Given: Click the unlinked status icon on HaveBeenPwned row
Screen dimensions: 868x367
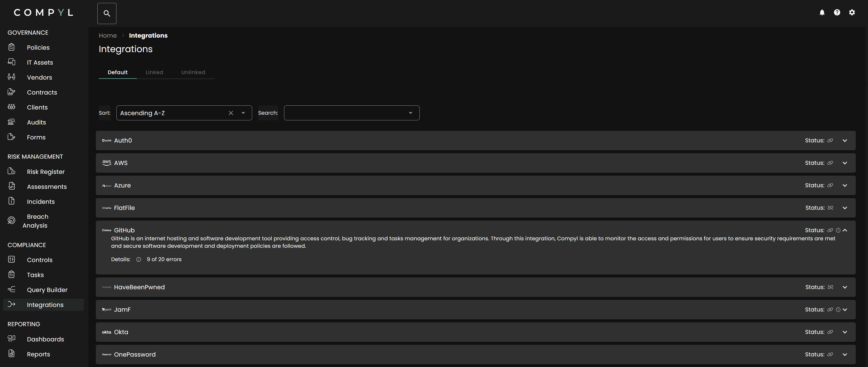Looking at the screenshot, I should (830, 287).
